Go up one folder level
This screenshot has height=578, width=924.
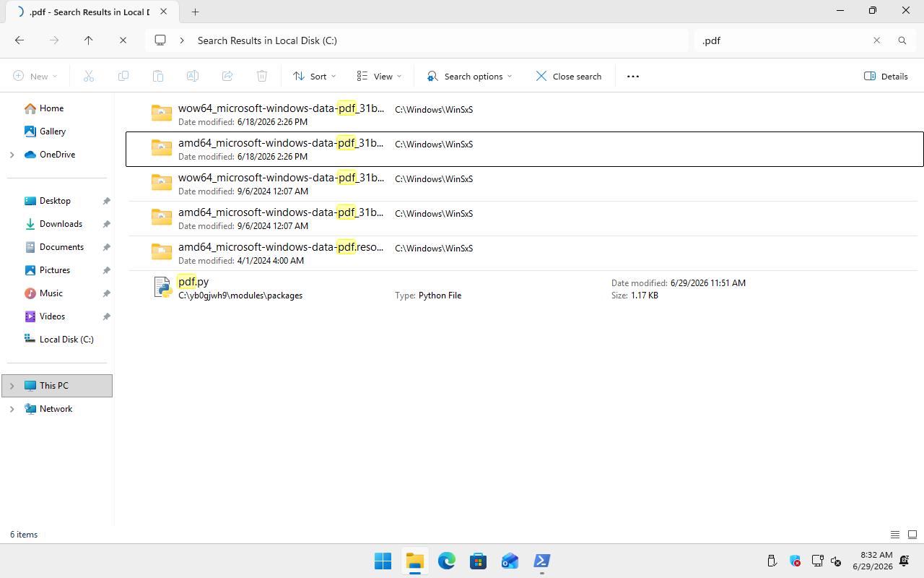pos(89,40)
